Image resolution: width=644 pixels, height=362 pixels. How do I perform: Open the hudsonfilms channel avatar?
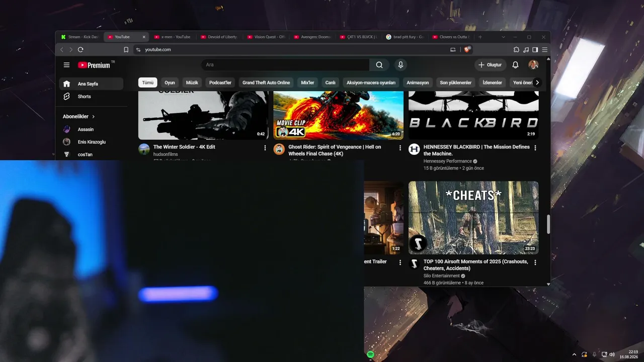(144, 149)
